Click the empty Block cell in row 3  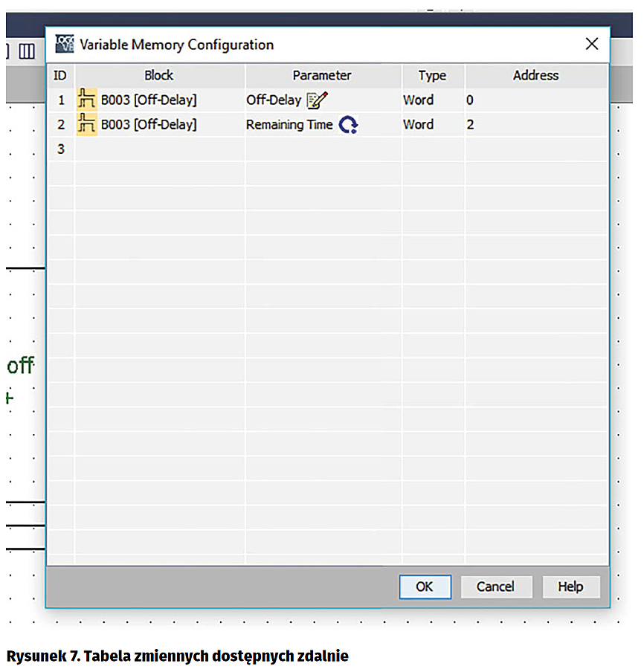point(159,149)
